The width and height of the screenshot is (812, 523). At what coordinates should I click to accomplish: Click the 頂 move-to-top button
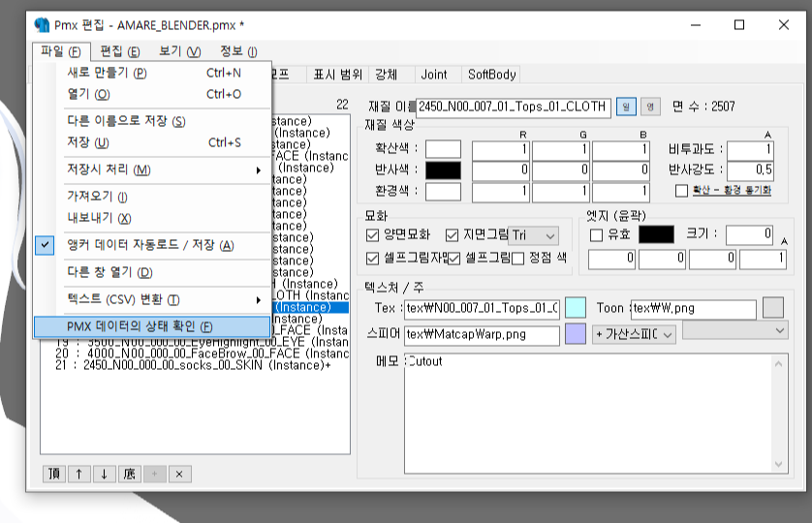point(54,474)
